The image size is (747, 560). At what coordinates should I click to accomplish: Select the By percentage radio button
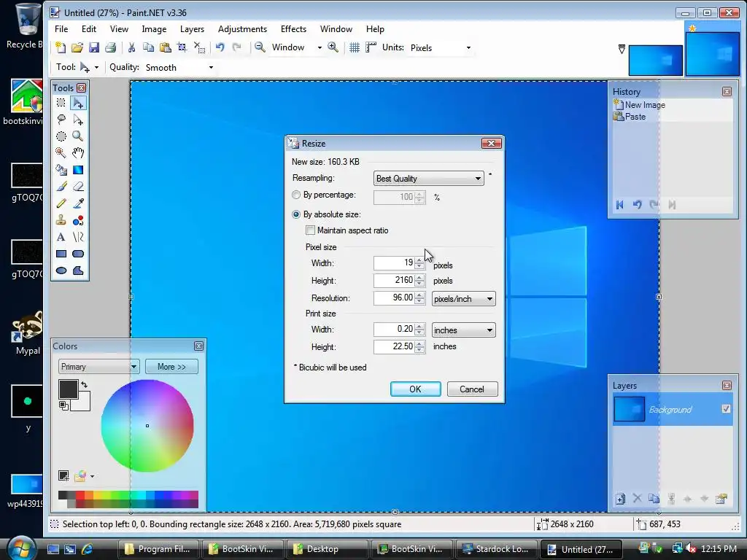296,195
